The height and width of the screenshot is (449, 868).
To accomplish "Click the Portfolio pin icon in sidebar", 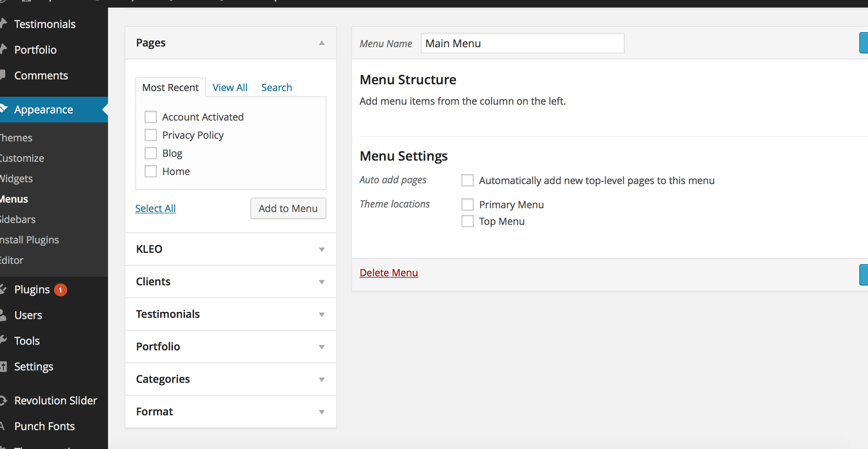I will 3,49.
